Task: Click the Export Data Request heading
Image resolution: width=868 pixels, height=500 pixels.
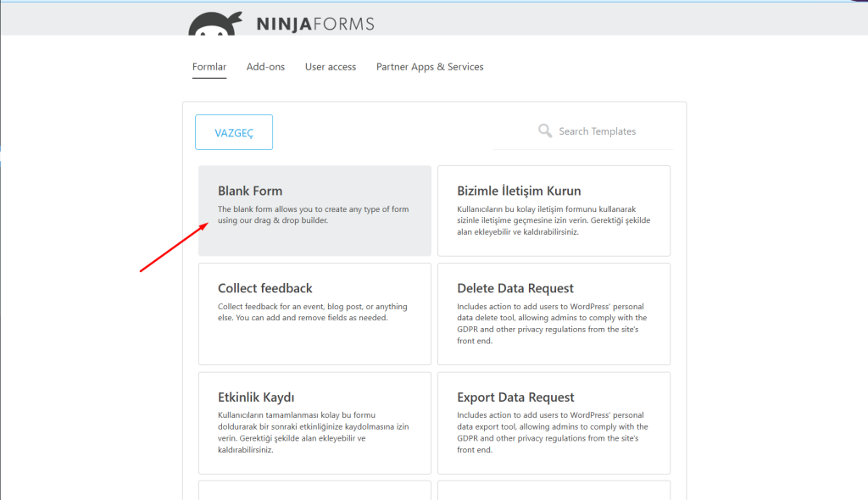Action: 515,397
